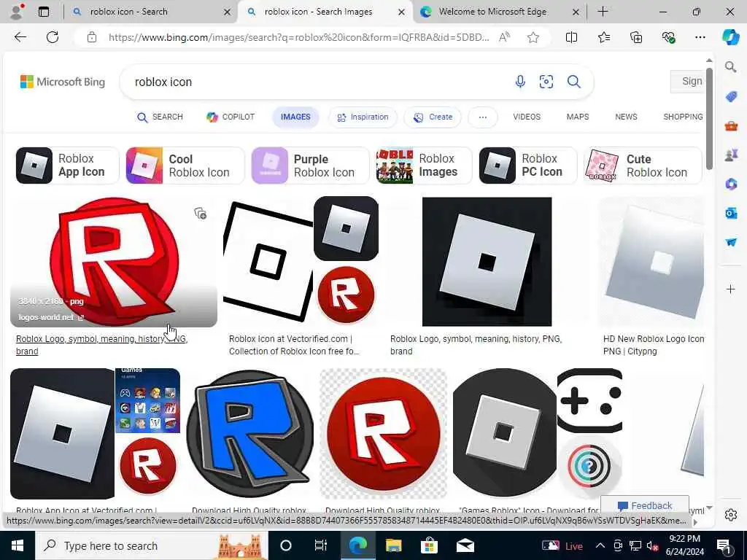The image size is (747, 560).
Task: Select the MAPS tab
Action: [578, 117]
